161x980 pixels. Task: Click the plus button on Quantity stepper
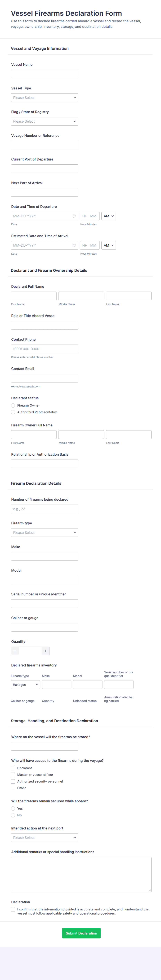coord(45,651)
